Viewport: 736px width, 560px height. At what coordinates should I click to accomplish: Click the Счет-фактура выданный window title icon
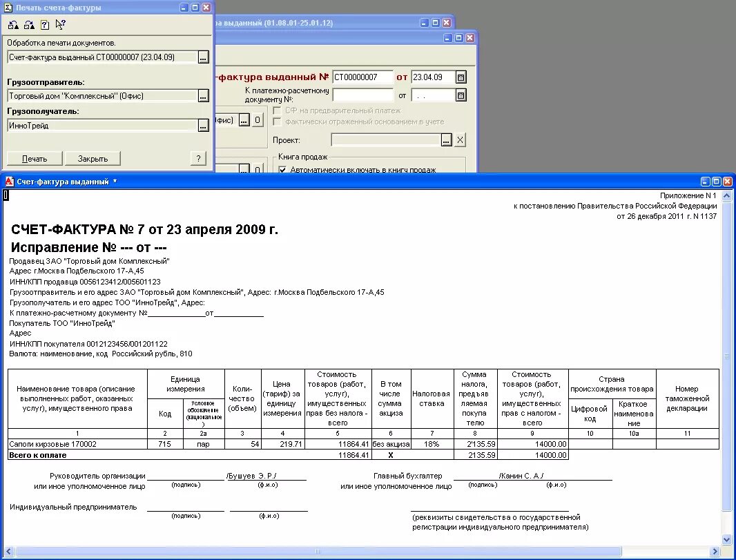10,182
